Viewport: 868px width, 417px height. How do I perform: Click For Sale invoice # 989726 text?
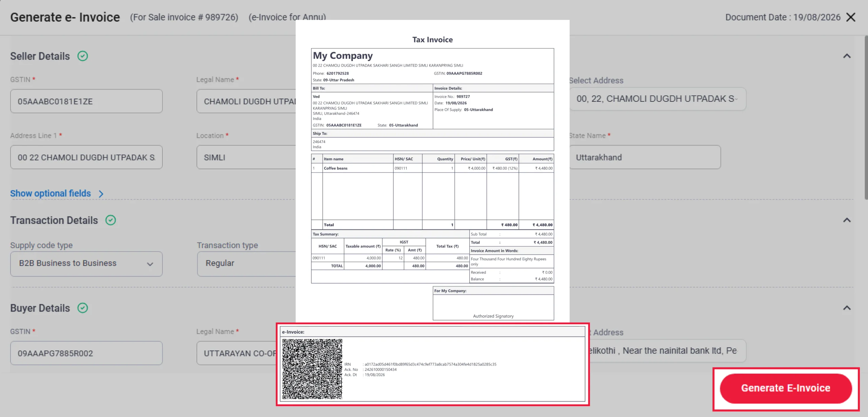pos(184,17)
